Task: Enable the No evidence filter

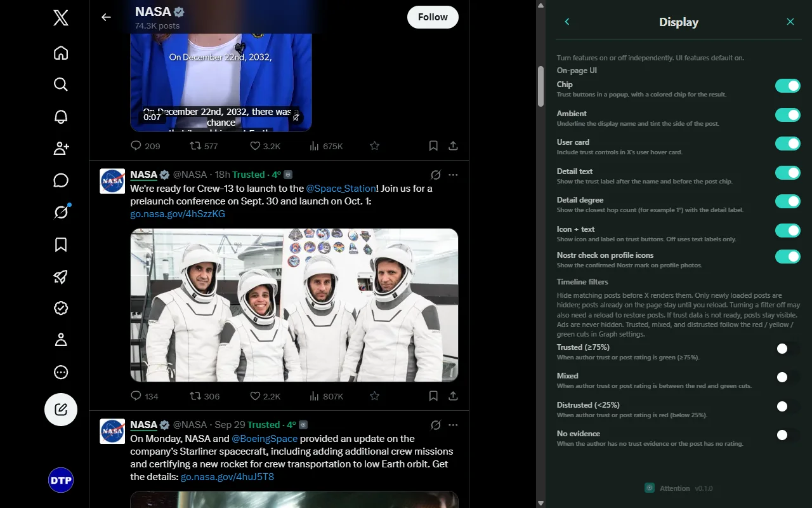Action: point(787,435)
